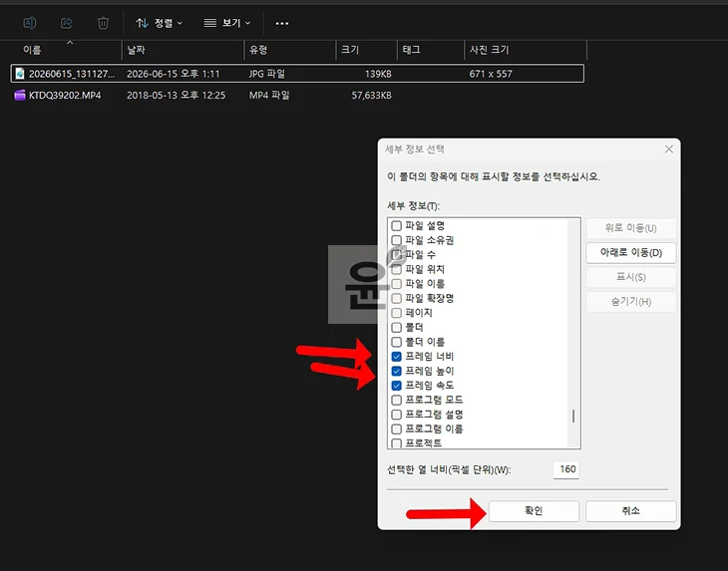728x571 pixels.
Task: Click the 671 x 557 photo size cell
Action: click(491, 74)
